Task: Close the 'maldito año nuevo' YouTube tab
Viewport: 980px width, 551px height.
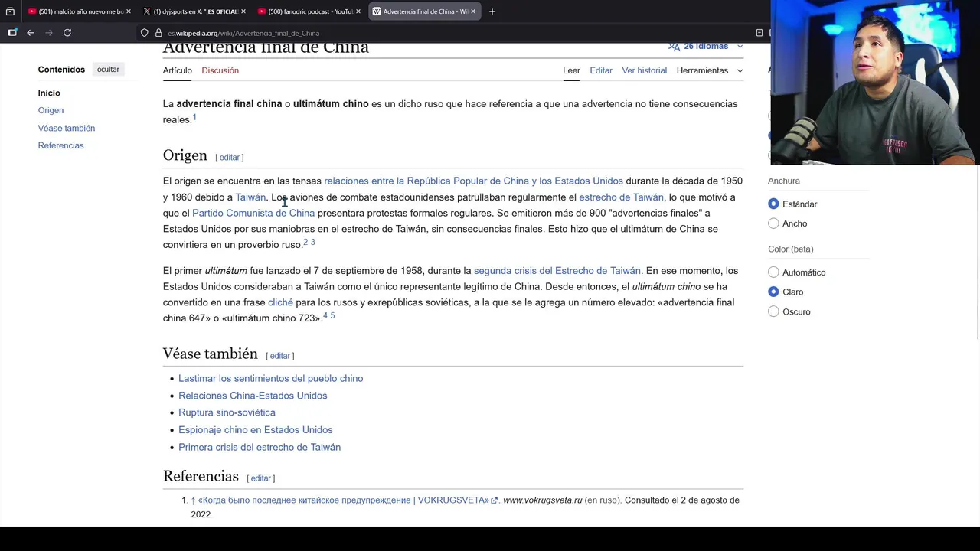Action: (x=128, y=11)
